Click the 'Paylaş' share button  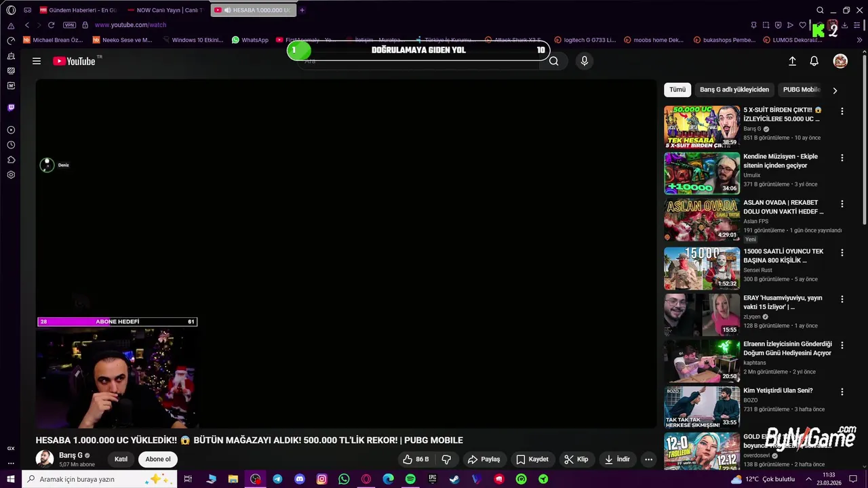484,459
